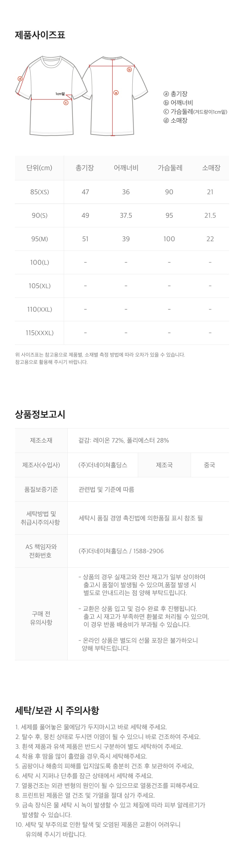
Task: Click the ⓐ marker on back shirt diagram
Action: (x=116, y=93)
